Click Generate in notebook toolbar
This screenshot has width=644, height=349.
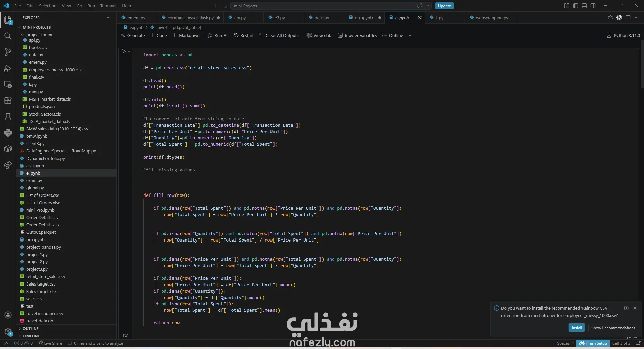click(133, 35)
